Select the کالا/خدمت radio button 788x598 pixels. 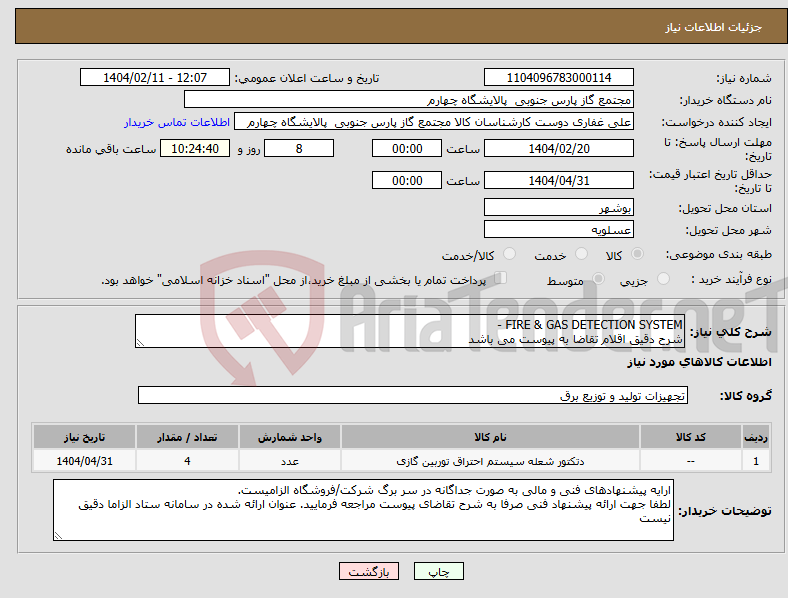point(510,254)
